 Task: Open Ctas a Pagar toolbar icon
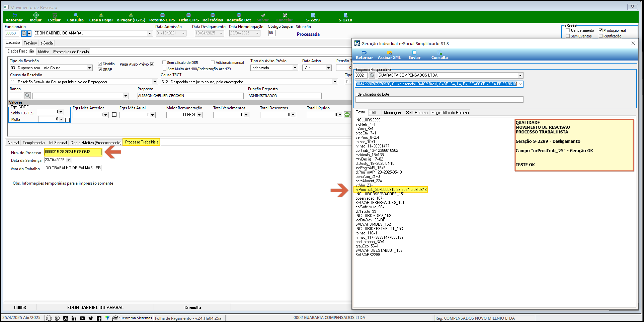click(101, 15)
